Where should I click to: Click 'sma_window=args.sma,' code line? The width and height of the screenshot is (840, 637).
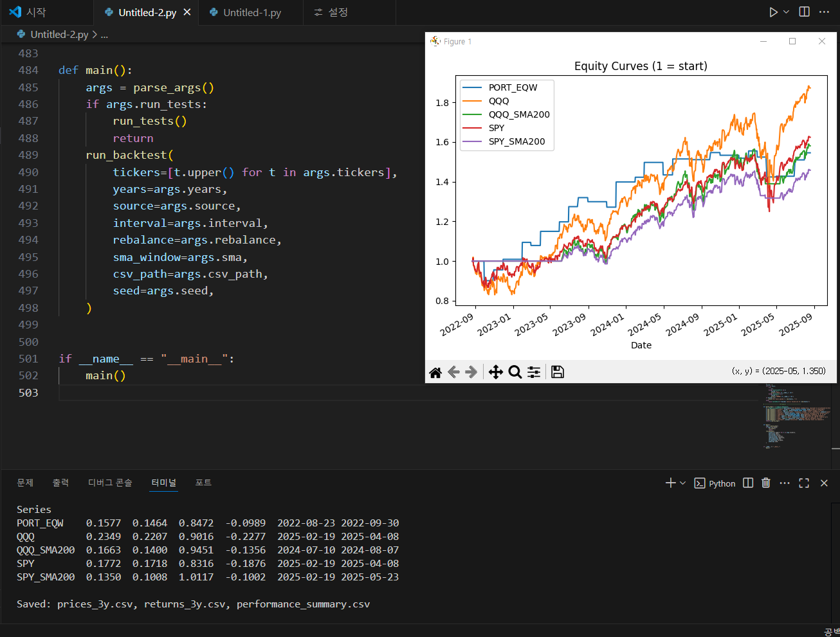[180, 257]
